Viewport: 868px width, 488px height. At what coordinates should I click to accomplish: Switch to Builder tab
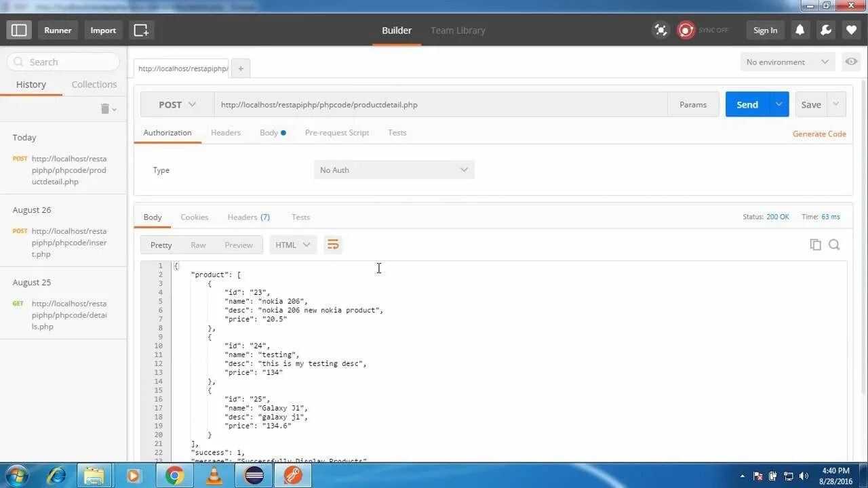(397, 30)
